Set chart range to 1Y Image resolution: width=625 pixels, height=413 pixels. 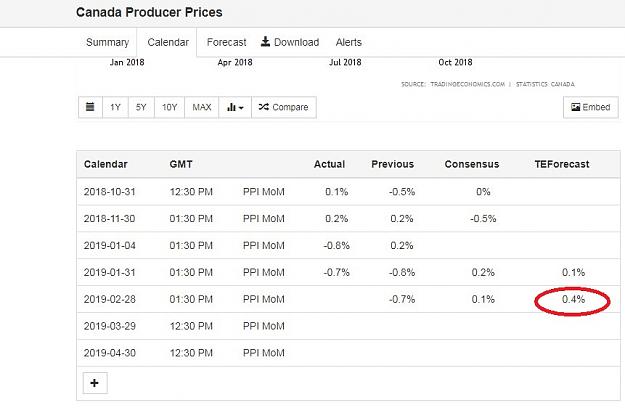pos(115,107)
